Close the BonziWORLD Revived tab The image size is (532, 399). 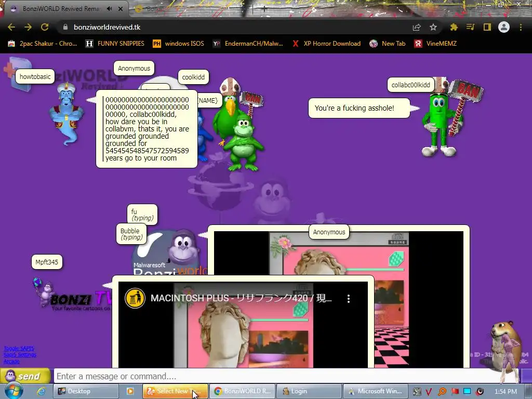coord(121,9)
